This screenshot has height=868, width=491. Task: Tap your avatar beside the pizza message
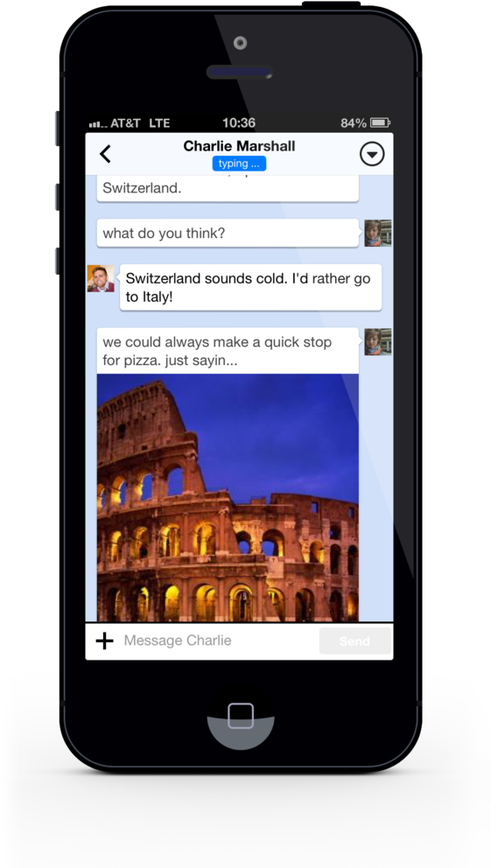tap(378, 341)
